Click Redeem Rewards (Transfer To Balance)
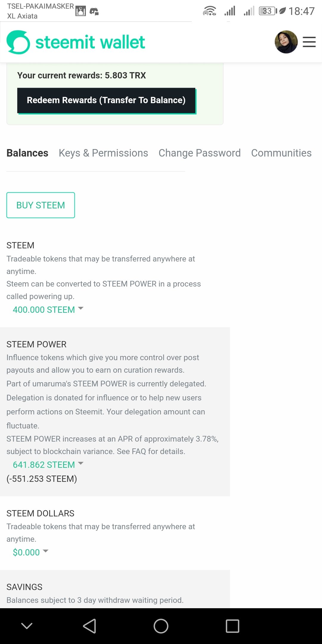This screenshot has height=644, width=322. [x=106, y=100]
